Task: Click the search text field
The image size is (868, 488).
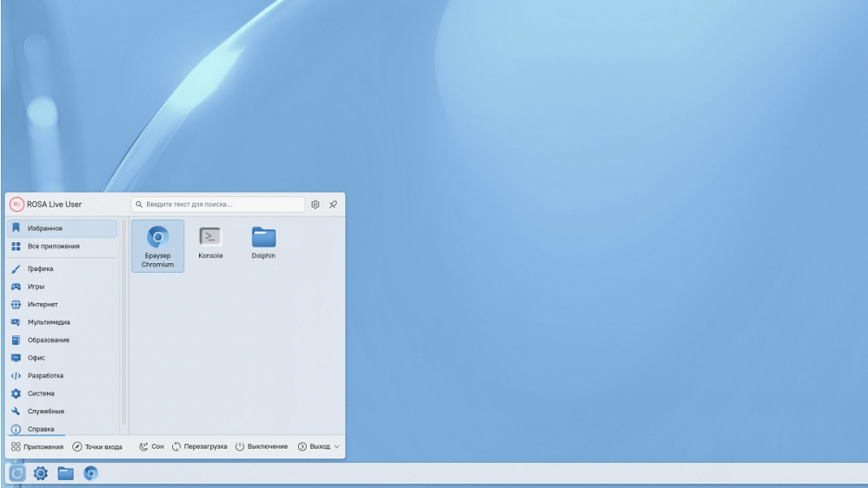Action: (218, 204)
